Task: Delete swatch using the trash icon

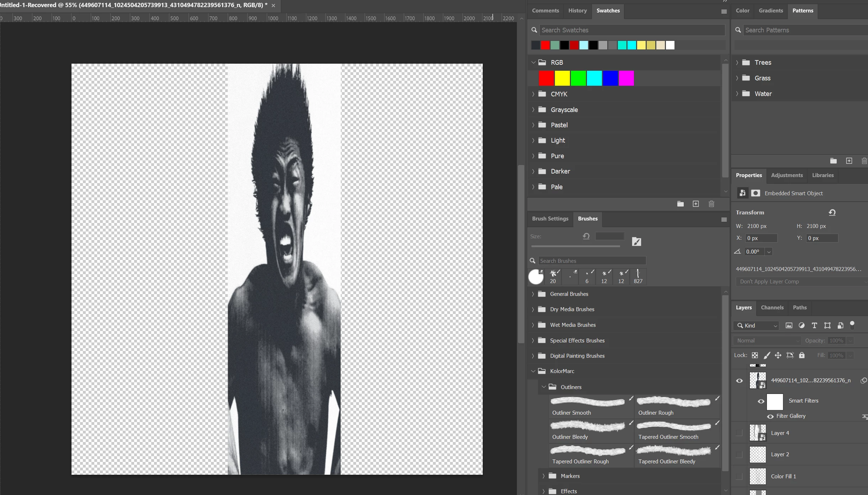Action: click(x=711, y=204)
